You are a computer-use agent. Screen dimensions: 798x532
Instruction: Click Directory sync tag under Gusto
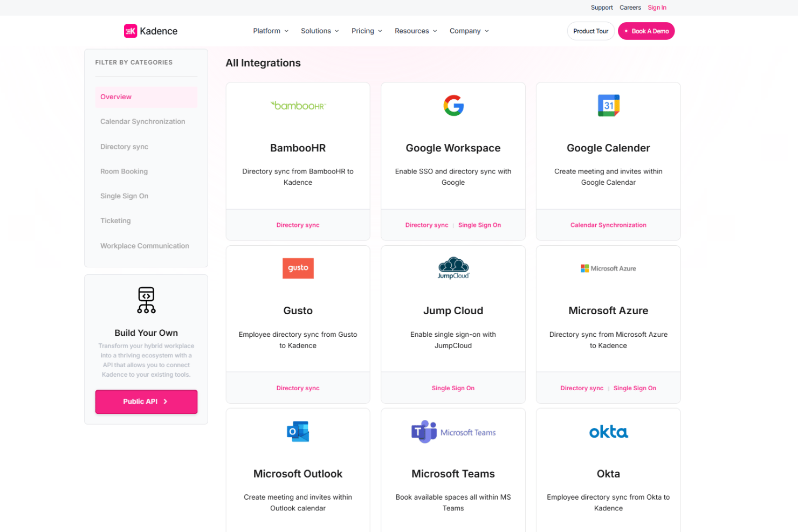298,388
